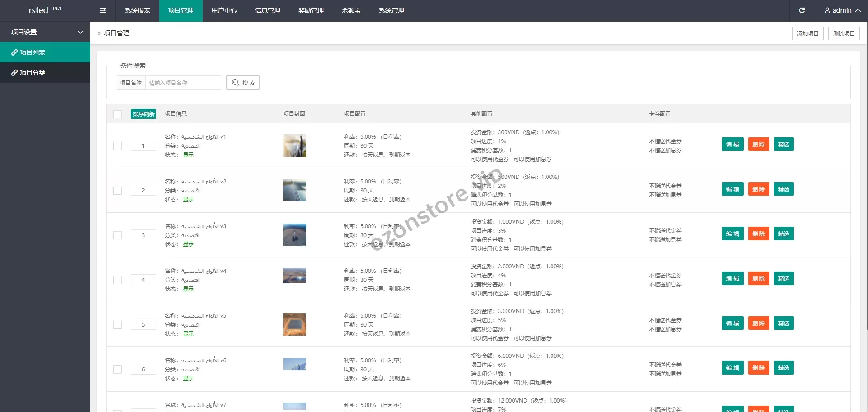Toggle the sidebar hamburger menu icon
Screen dimensions: 868x412
[x=103, y=10]
